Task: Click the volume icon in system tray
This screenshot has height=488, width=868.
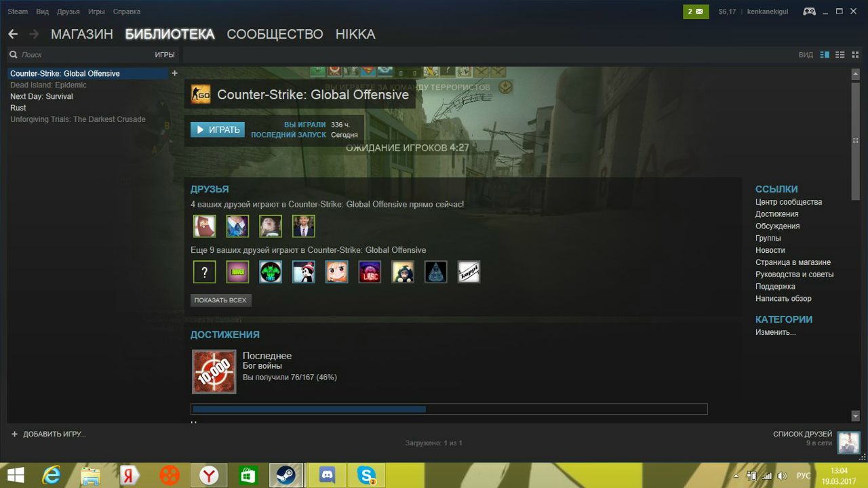Action: 782,476
